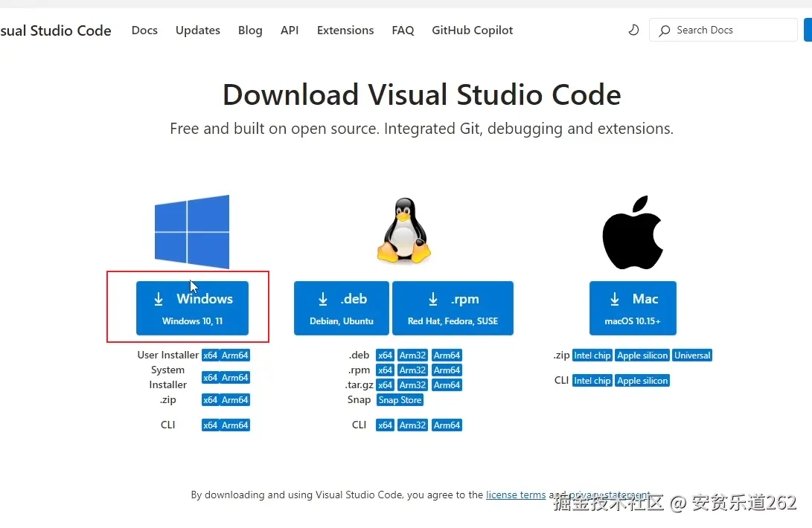Download Linux .deb x64 package

click(385, 355)
